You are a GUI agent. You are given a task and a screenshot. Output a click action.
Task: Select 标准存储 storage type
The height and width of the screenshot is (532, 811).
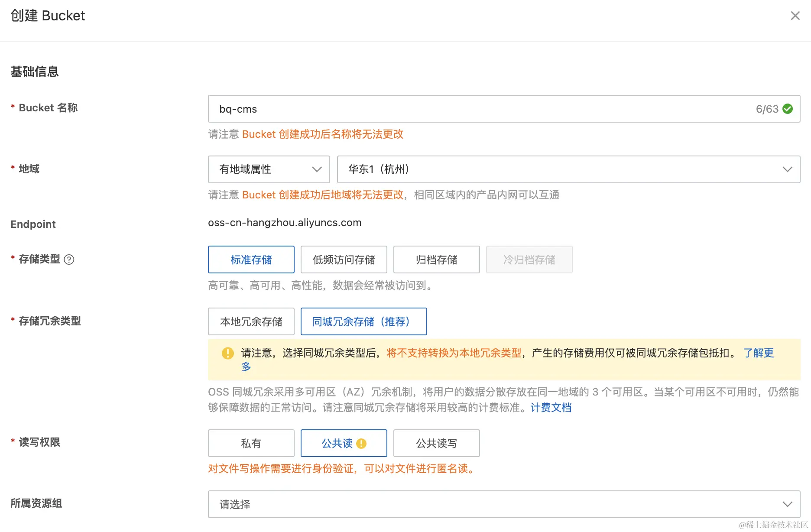pyautogui.click(x=251, y=260)
